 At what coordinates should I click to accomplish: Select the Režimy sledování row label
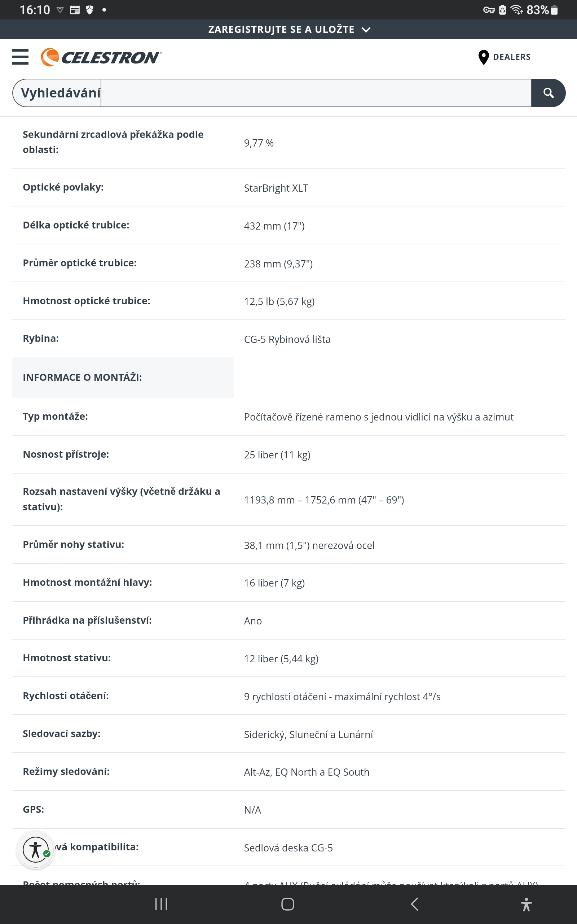66,772
